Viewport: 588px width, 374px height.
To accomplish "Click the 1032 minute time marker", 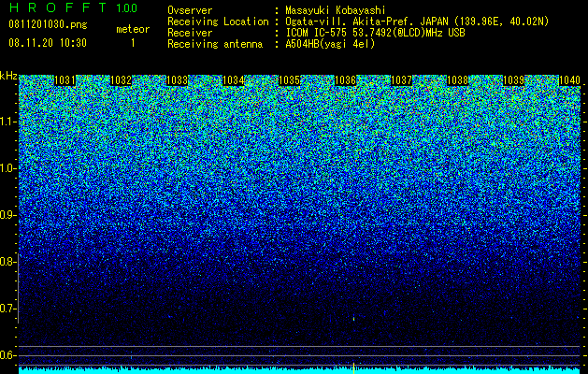I will tap(122, 80).
